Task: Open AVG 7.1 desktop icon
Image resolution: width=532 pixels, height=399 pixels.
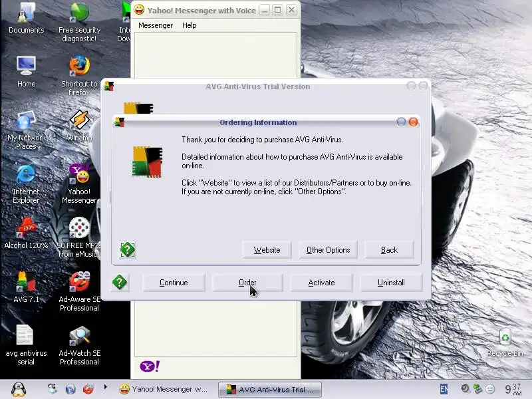Action: 26,287
